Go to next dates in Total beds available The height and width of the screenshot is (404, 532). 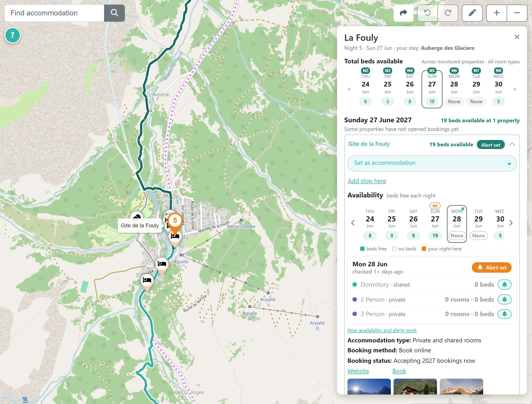point(515,89)
